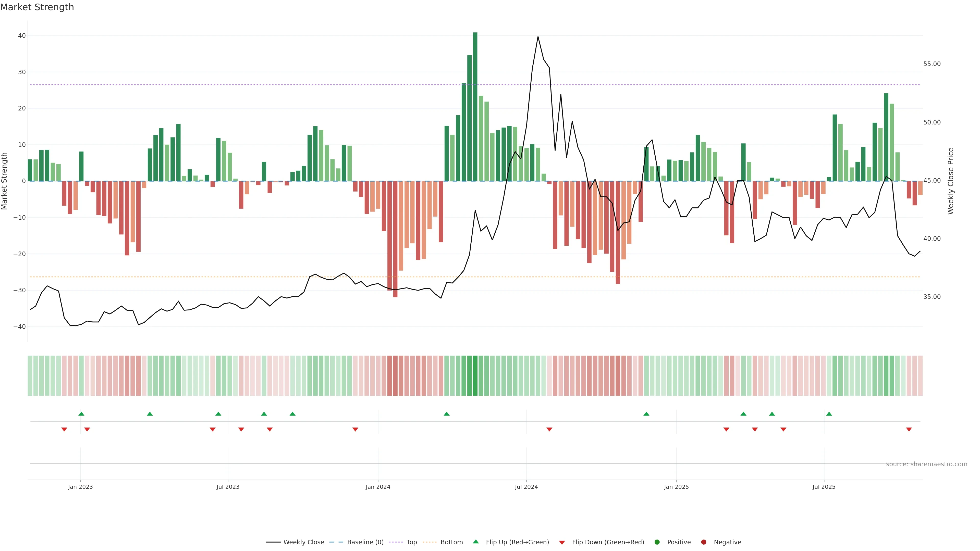
Task: Click the source: sharemaestro.com text
Action: [926, 464]
